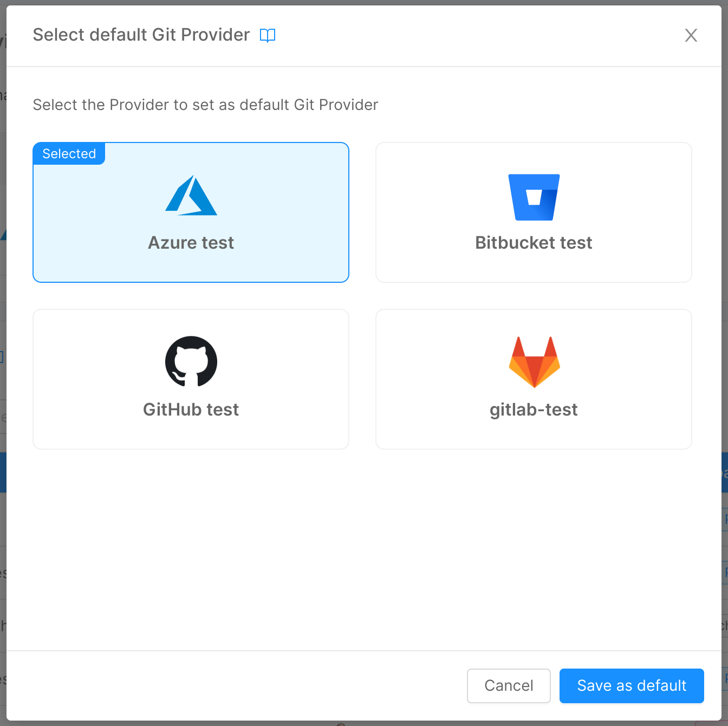
Task: Click the provider selection instruction text
Action: click(x=205, y=105)
